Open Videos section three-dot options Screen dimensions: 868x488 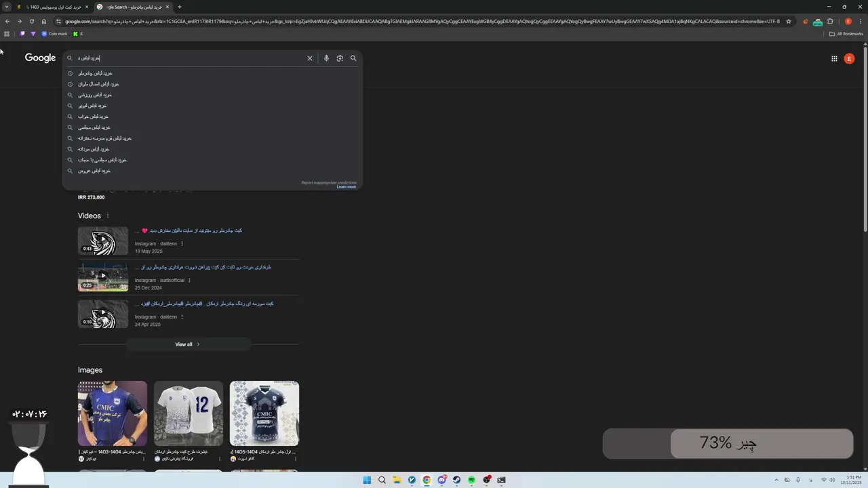[x=107, y=216]
